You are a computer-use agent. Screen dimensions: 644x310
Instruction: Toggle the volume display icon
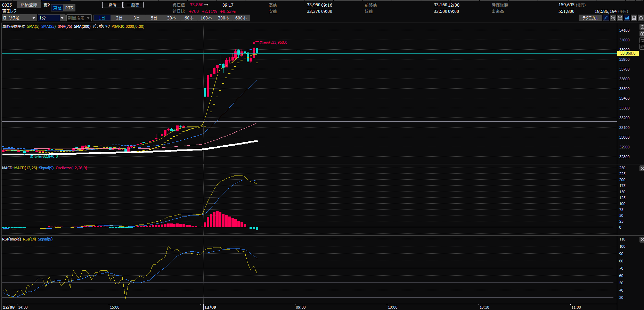[x=620, y=18]
